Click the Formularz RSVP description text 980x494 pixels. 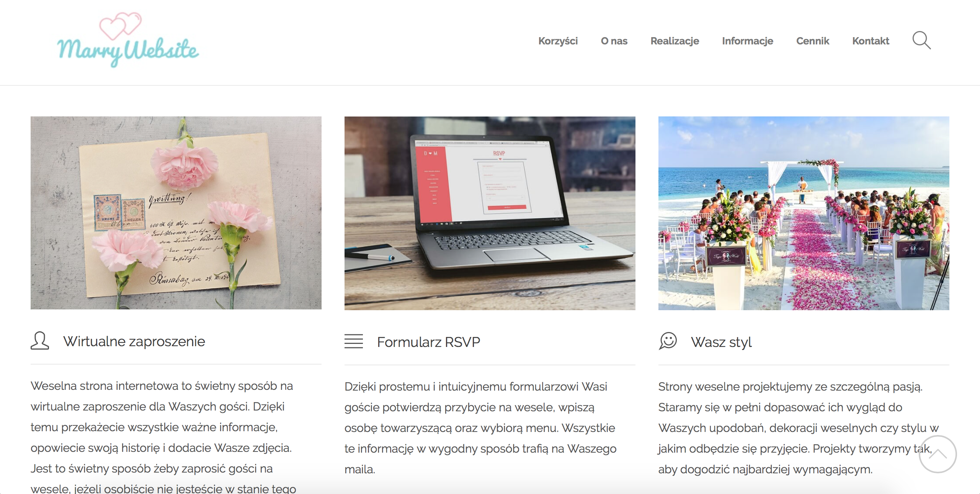pos(480,428)
